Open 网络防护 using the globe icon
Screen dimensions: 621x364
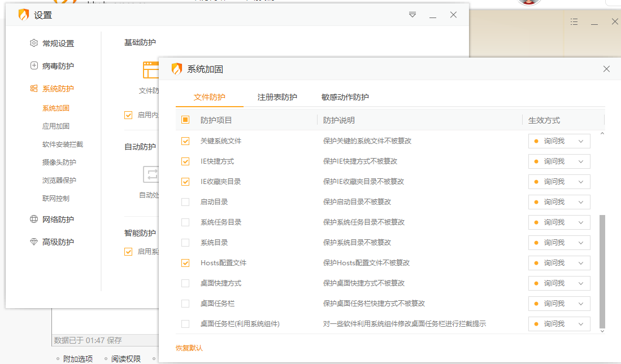coord(34,219)
